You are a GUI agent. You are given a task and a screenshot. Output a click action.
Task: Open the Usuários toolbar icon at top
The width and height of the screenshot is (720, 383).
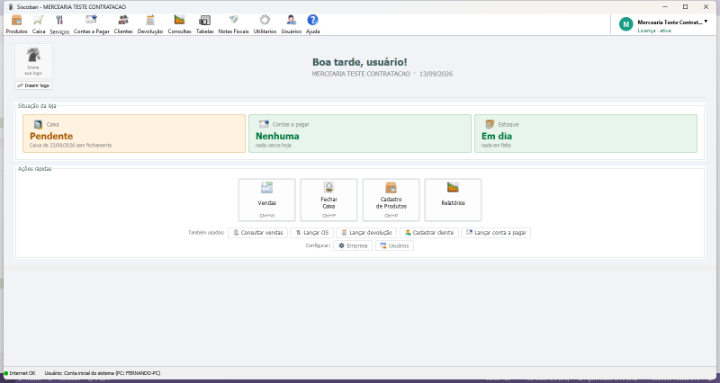291,24
